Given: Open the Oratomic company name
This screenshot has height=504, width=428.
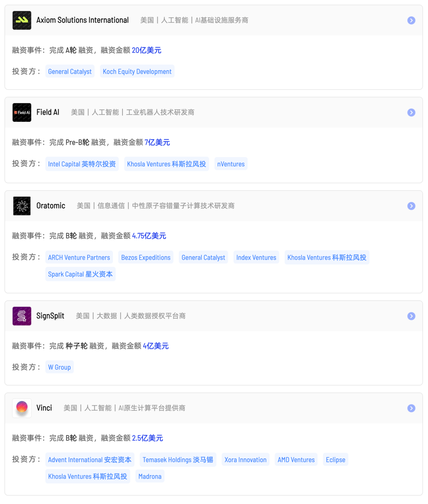Looking at the screenshot, I should pos(51,206).
